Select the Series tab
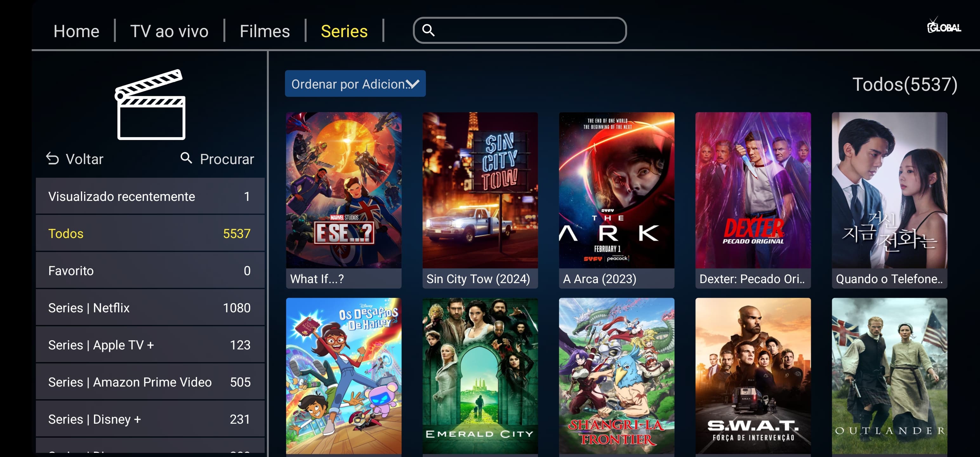The width and height of the screenshot is (980, 457). pos(344,31)
